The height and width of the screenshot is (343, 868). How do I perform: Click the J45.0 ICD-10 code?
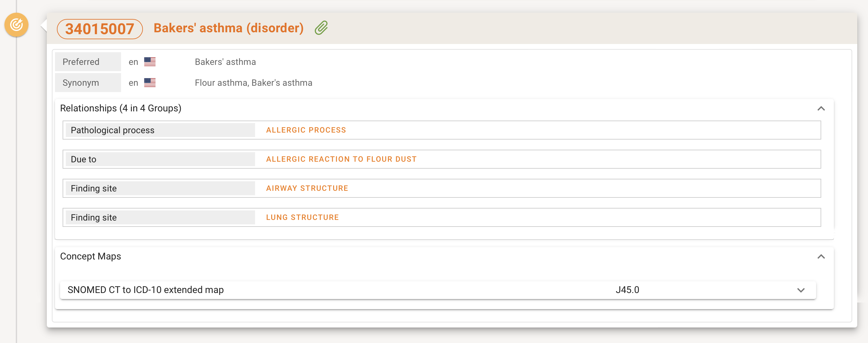click(627, 290)
